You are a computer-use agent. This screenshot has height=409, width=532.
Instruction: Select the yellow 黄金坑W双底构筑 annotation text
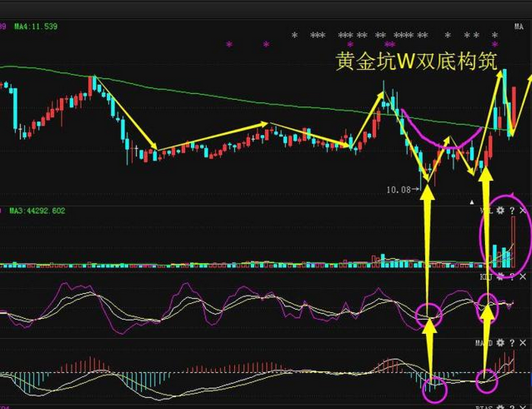pyautogui.click(x=416, y=62)
